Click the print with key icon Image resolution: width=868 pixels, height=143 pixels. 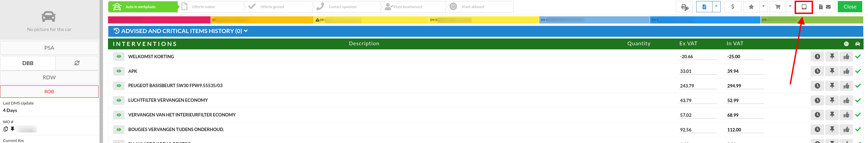point(685,7)
